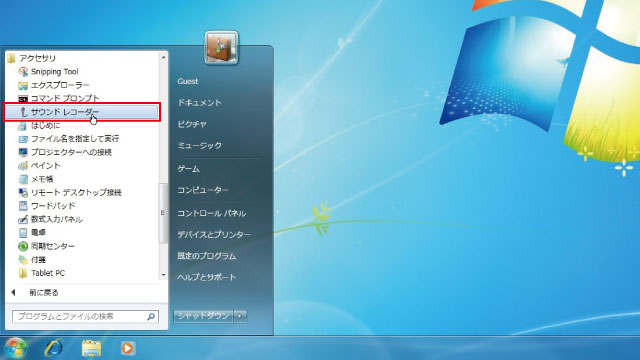The height and width of the screenshot is (360, 640).
Task: Launch Windows Media Player from taskbar
Action: [x=128, y=348]
